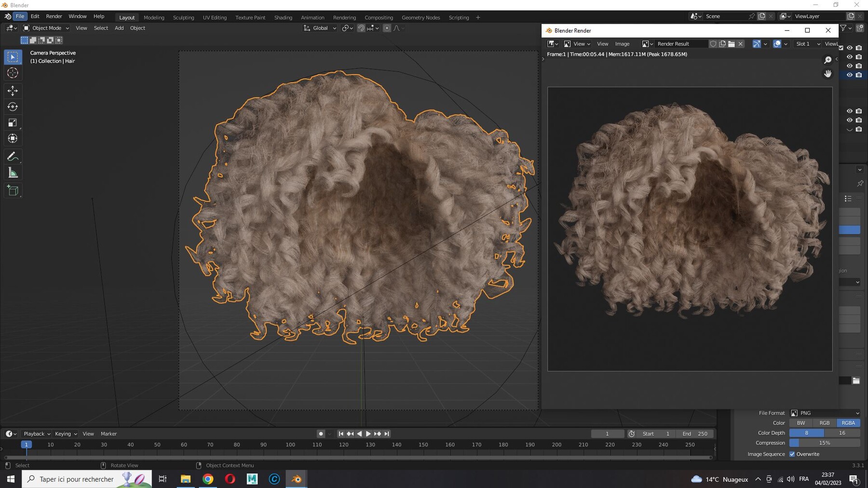Toggle visibility eye of first outliner item
868x488 pixels.
coord(850,48)
